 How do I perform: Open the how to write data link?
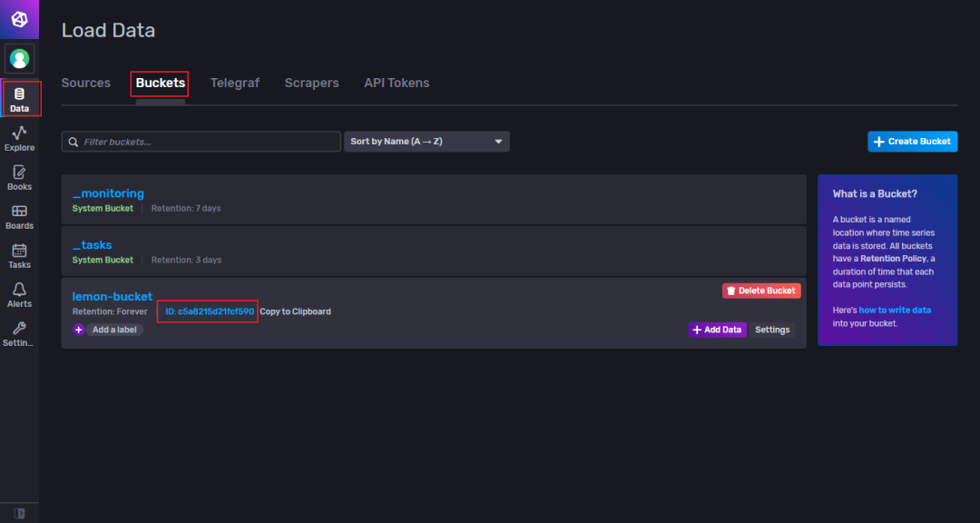(x=894, y=309)
